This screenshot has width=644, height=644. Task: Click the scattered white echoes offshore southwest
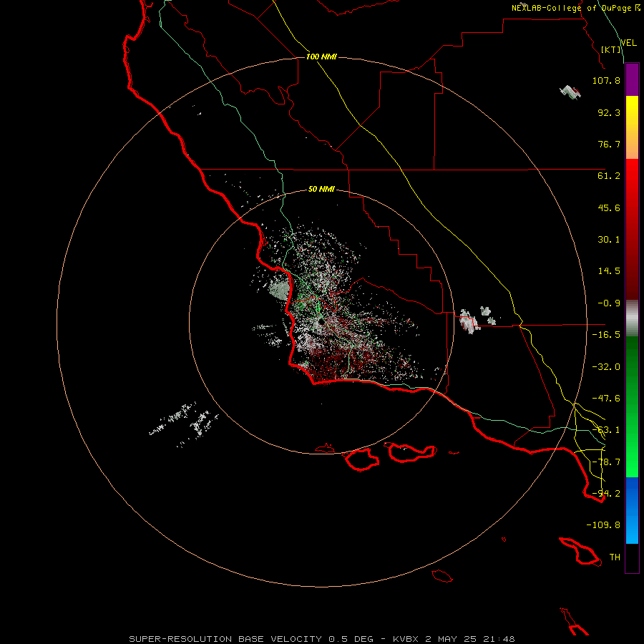pos(184,423)
